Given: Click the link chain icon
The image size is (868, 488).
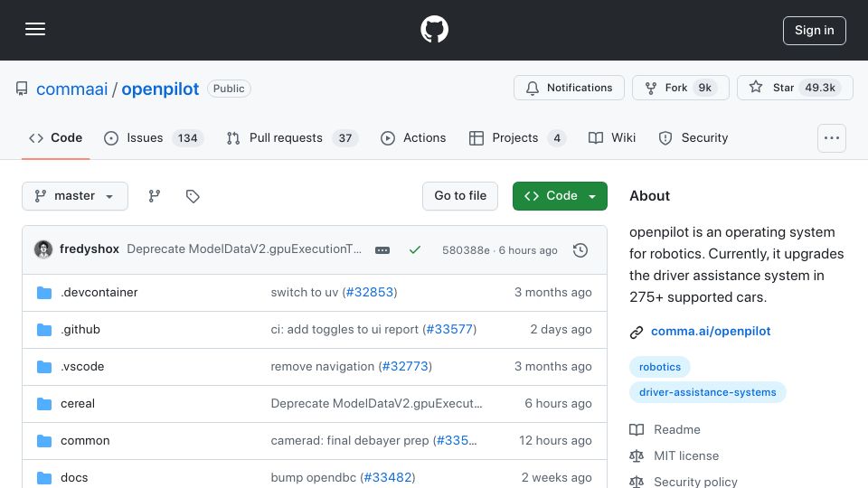Looking at the screenshot, I should click(636, 332).
